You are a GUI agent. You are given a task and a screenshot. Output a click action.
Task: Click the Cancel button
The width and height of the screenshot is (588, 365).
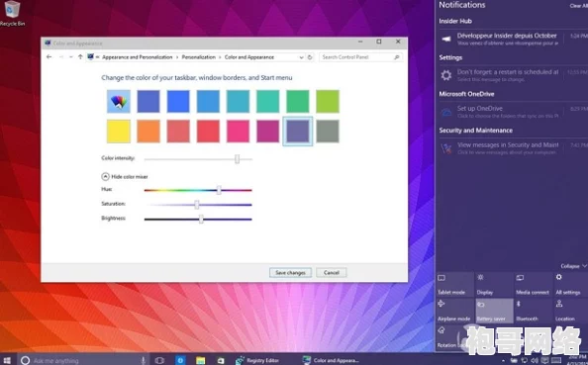pos(332,273)
